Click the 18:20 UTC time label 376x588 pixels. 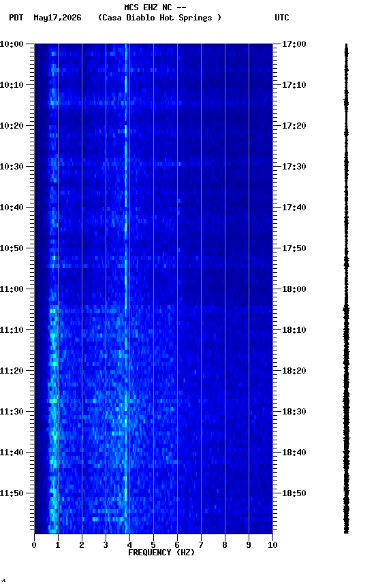(x=294, y=371)
